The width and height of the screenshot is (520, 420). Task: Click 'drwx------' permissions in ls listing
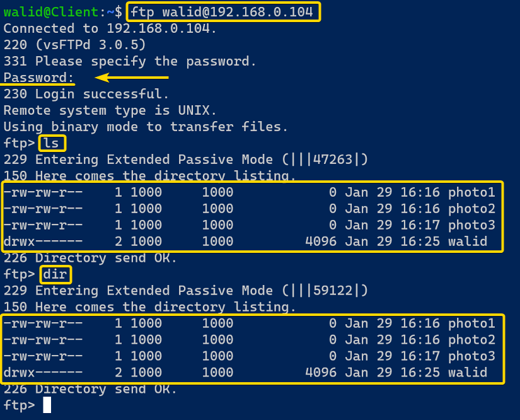coord(43,242)
